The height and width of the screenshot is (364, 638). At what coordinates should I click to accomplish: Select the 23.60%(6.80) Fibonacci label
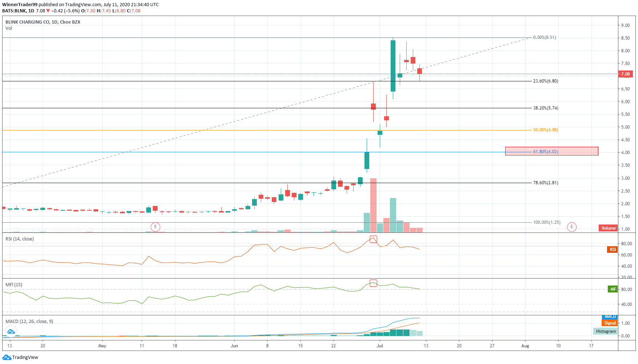click(x=546, y=81)
